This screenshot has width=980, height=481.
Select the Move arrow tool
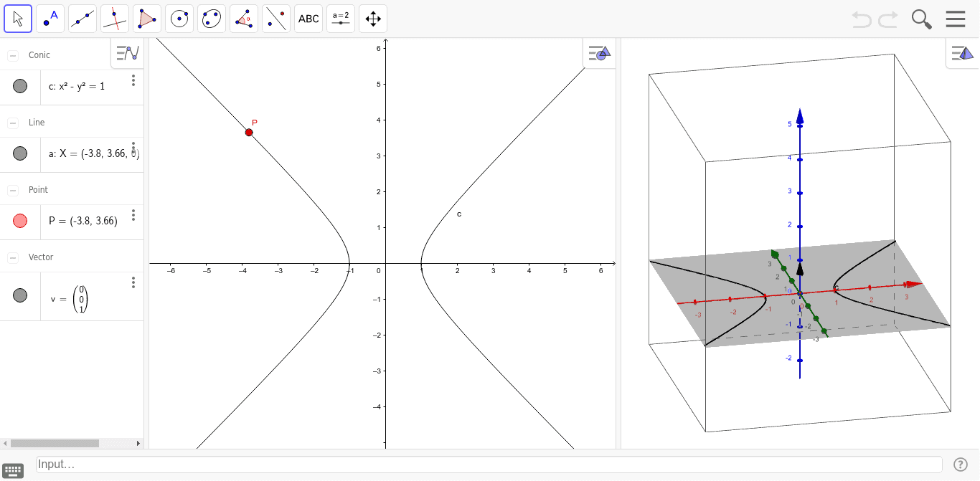tap(18, 19)
